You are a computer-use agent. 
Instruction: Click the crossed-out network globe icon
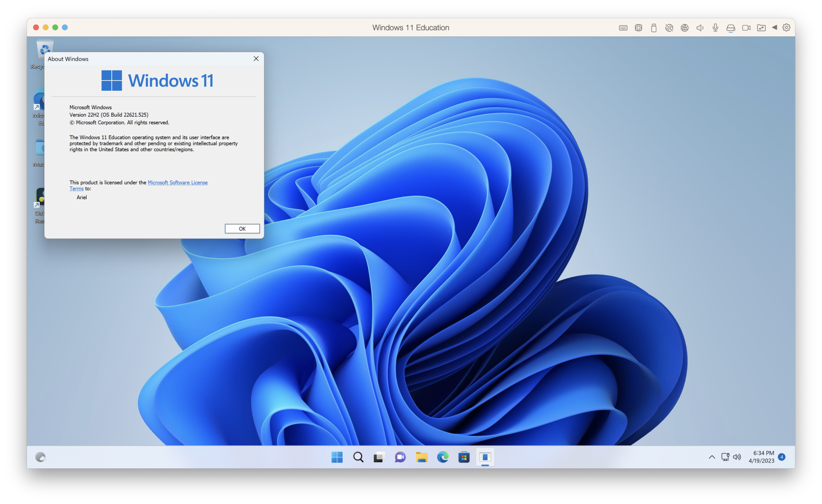pyautogui.click(x=669, y=28)
